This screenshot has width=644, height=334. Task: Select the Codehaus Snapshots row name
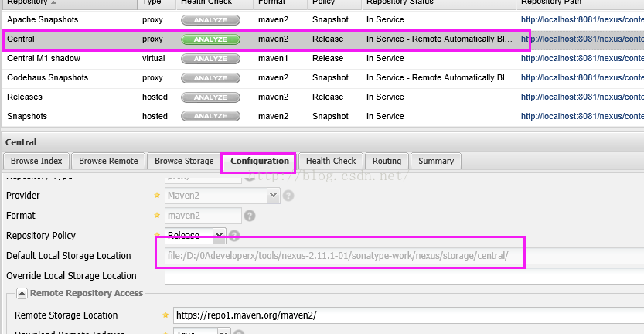click(x=48, y=77)
